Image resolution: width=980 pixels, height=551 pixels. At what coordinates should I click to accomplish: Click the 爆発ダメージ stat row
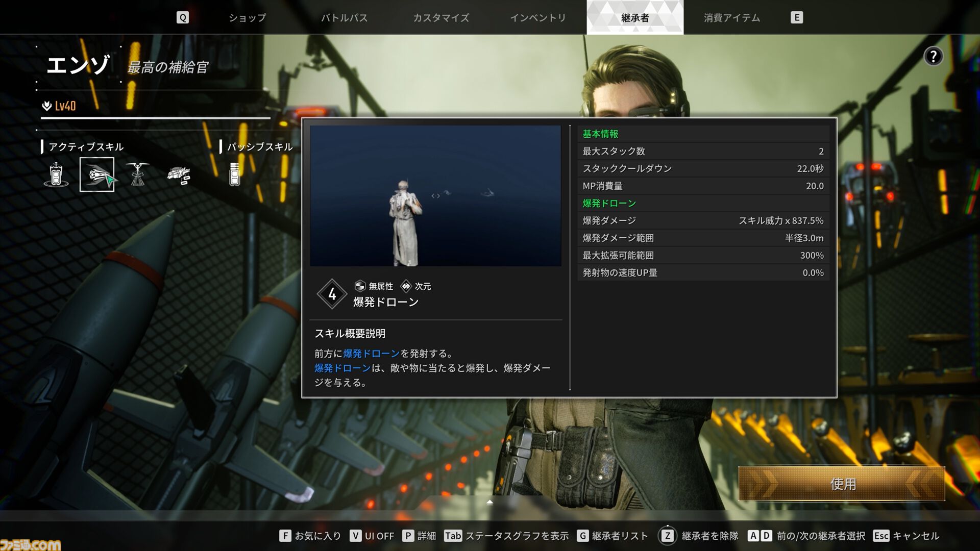click(703, 220)
